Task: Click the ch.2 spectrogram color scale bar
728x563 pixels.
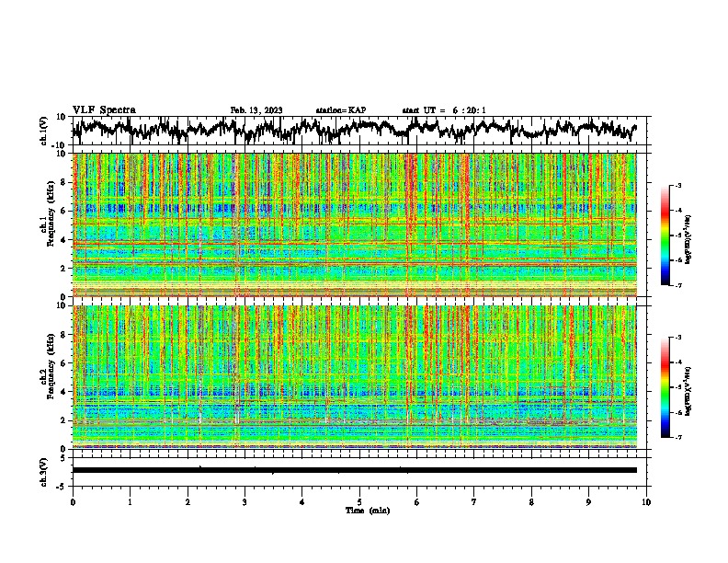Action: pyautogui.click(x=665, y=387)
